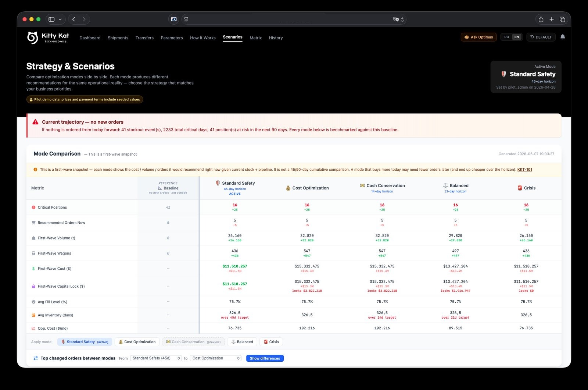Screen dimensions: 588x390
Task: Open the How It Works nav item
Action: [x=203, y=38]
